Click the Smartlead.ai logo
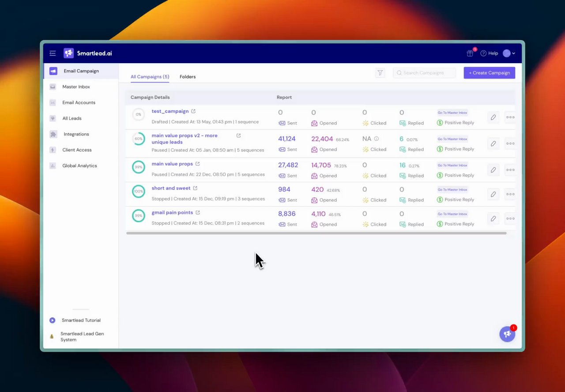This screenshot has height=392, width=565. coord(88,53)
